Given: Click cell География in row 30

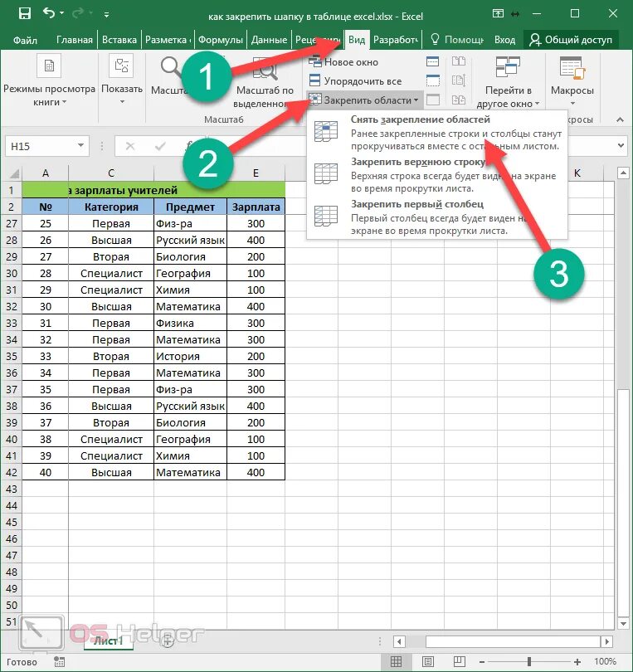Looking at the screenshot, I should pyautogui.click(x=190, y=274).
